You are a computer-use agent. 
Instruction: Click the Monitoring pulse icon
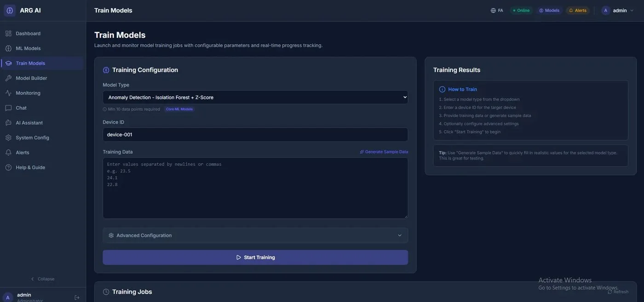tap(8, 93)
